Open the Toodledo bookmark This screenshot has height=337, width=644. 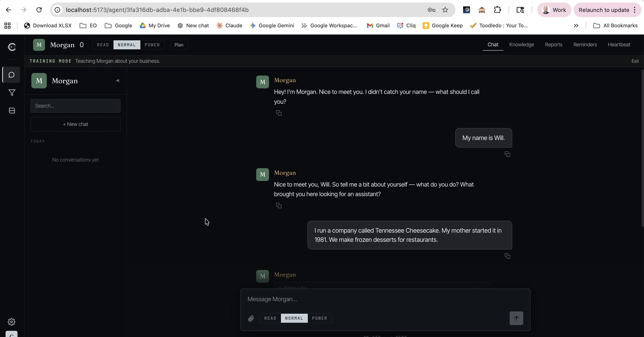point(499,26)
